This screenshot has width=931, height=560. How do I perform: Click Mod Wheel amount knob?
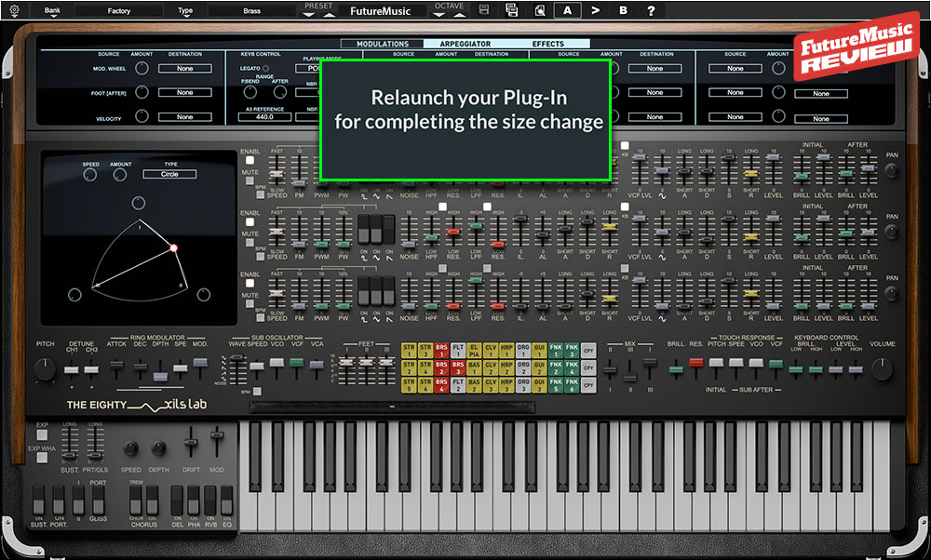point(142,68)
